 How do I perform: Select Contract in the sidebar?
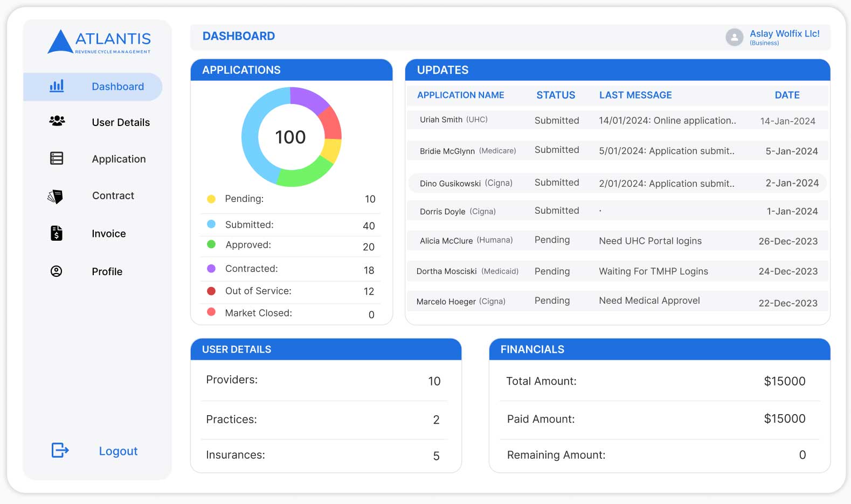click(x=113, y=195)
